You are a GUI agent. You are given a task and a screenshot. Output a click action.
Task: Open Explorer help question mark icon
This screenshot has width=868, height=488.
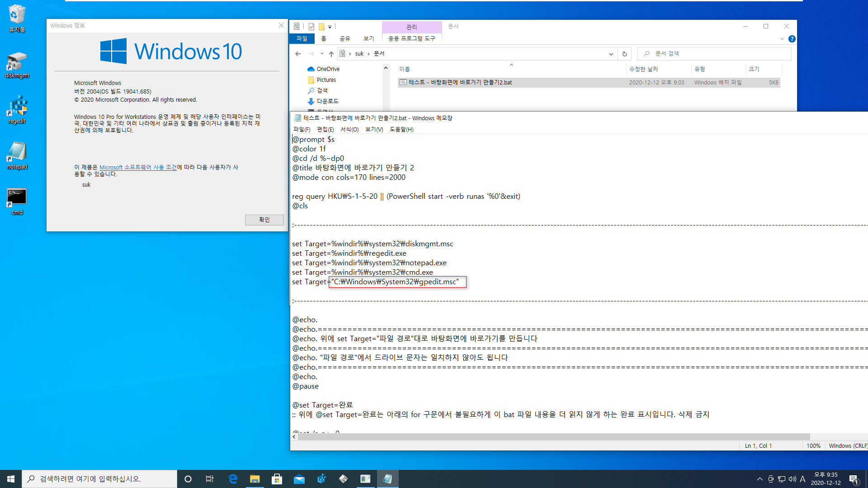click(x=792, y=39)
